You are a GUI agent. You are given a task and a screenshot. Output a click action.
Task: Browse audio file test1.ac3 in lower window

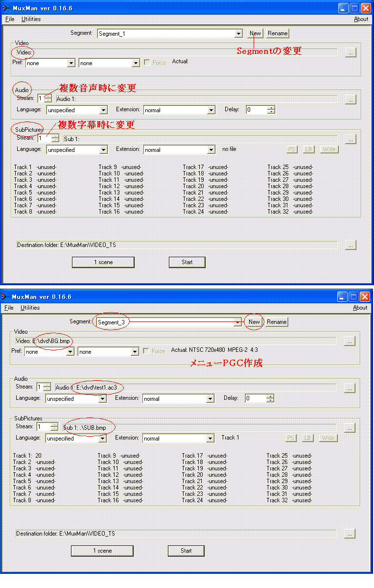coord(350,388)
